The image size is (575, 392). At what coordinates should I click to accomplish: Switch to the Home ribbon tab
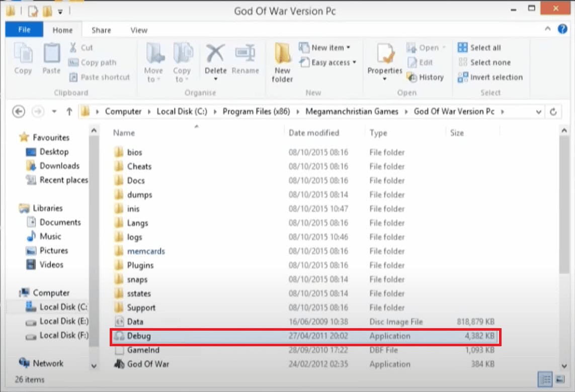tap(62, 30)
